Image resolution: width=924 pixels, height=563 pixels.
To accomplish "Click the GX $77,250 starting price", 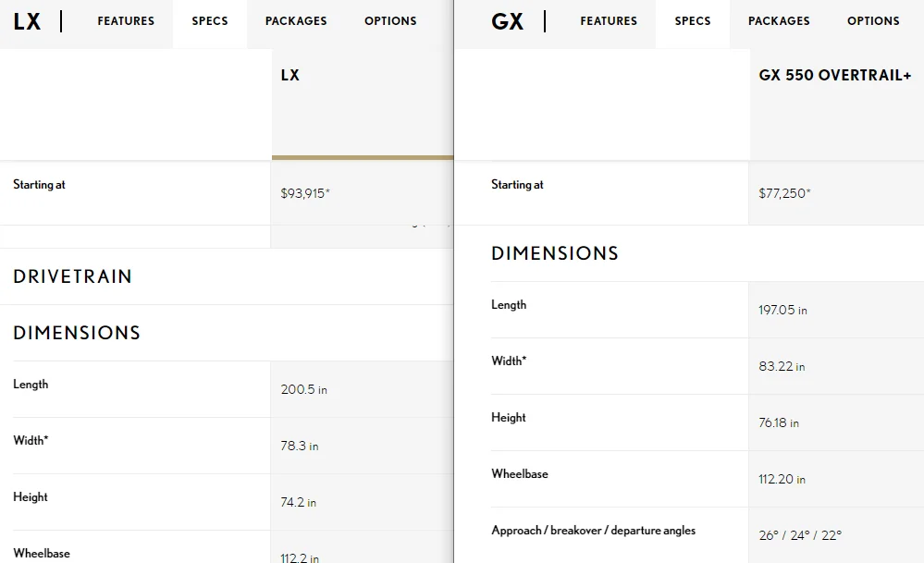I will [784, 193].
